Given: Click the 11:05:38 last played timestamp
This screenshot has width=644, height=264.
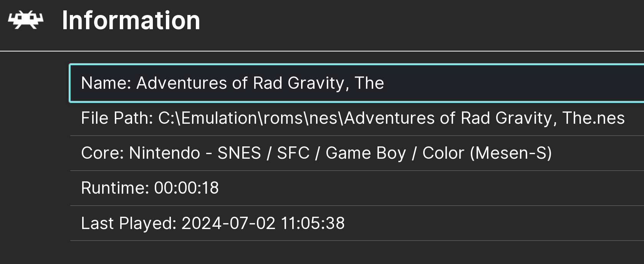Looking at the screenshot, I should pyautogui.click(x=313, y=223).
